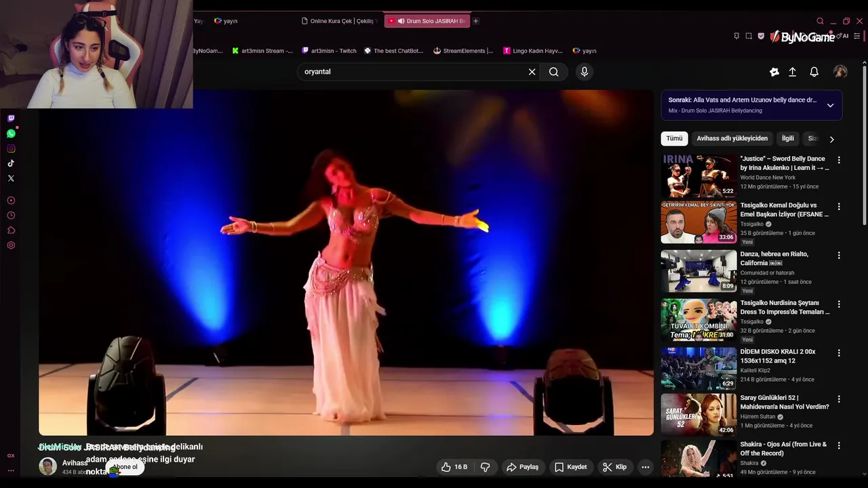Image resolution: width=868 pixels, height=488 pixels.
Task: Click the pin icon in address bar area
Action: click(736, 36)
